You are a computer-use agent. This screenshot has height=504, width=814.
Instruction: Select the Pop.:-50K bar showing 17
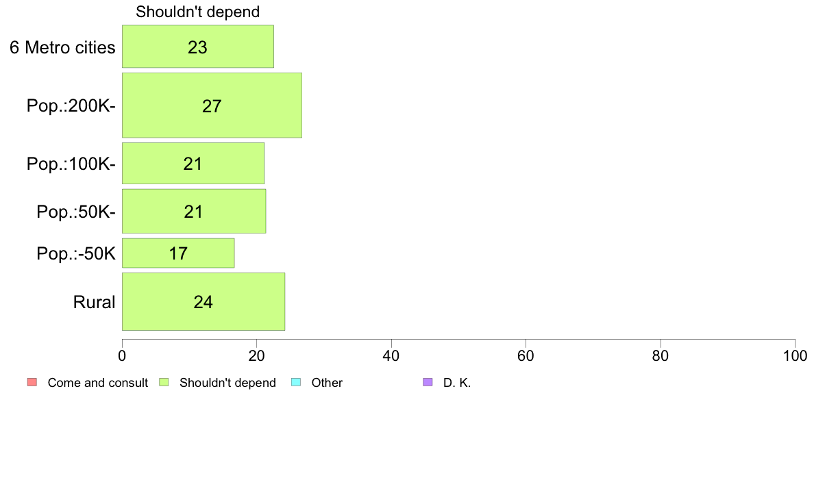(x=178, y=253)
